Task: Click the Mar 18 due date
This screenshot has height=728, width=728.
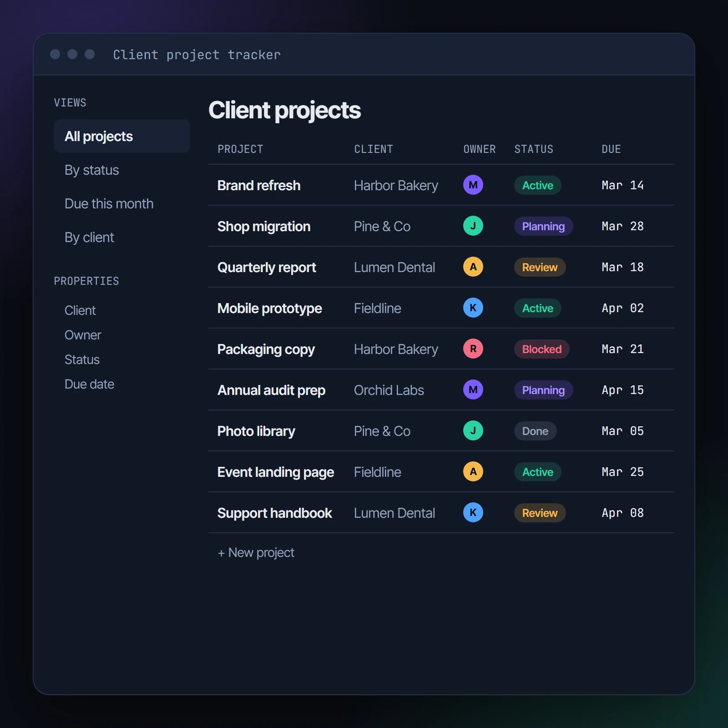Action: (x=622, y=267)
